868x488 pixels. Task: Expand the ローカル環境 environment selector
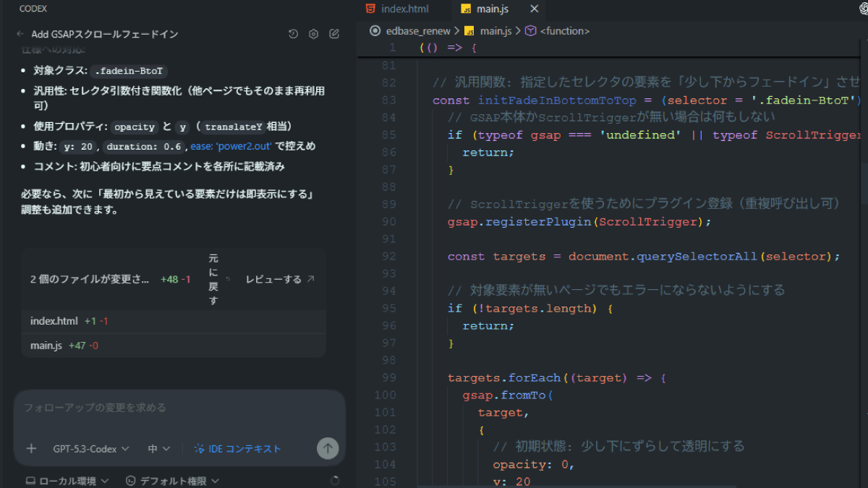pos(67,481)
